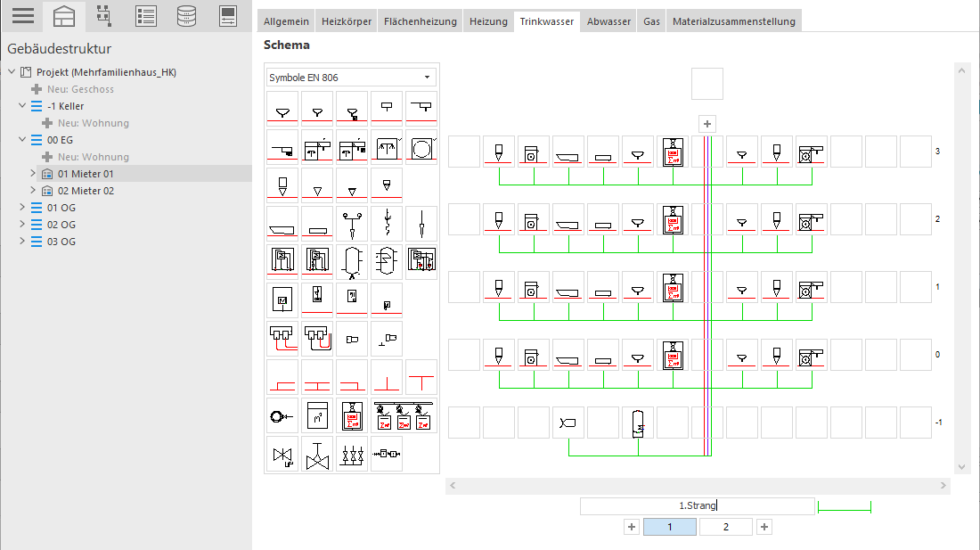Pick the washing machine circle symbol
Screen dimensions: 980x550
[422, 147]
